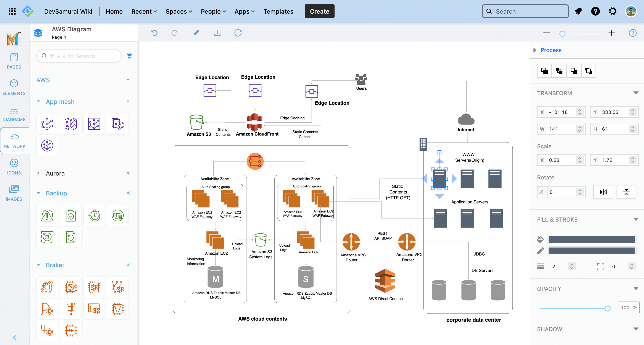Collapse the App mesh shape group
The height and width of the screenshot is (345, 644).
39,101
